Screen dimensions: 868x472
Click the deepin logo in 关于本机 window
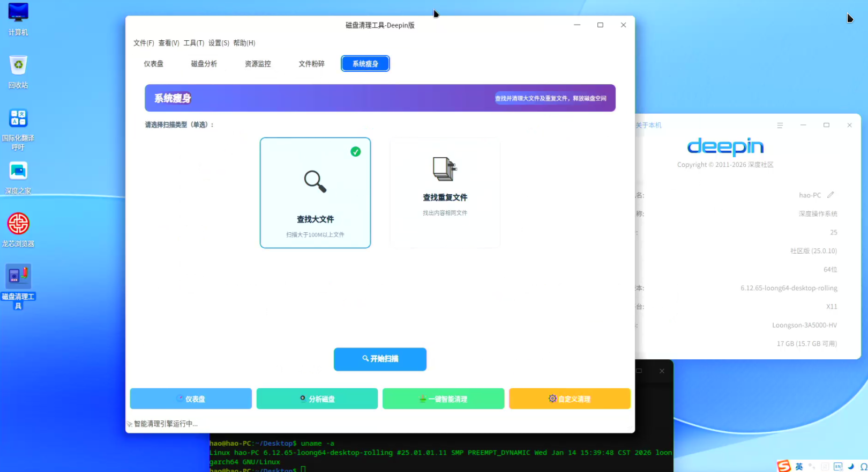[x=725, y=146]
